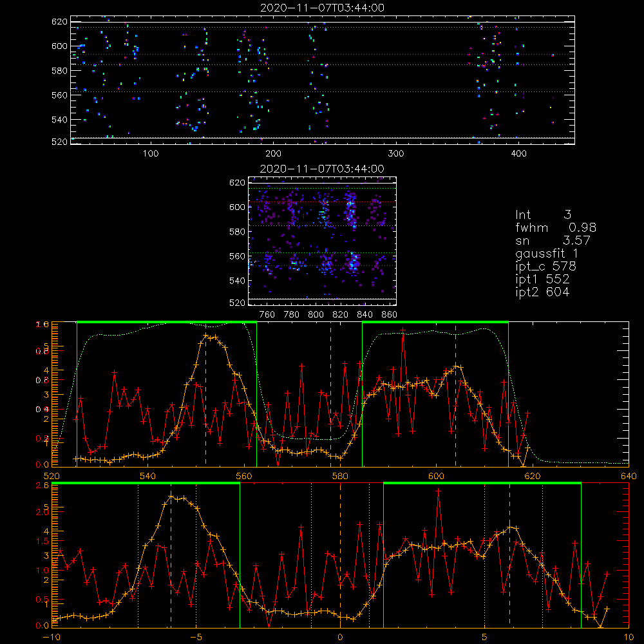Select the 'Int 3' parameter line
The image size is (644, 644).
543,215
